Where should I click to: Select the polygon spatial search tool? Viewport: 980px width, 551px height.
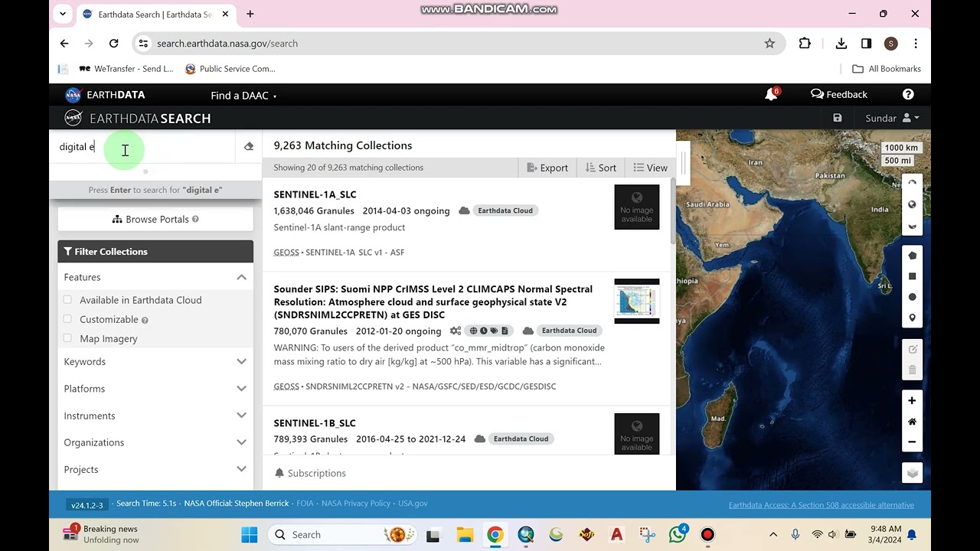pos(912,256)
